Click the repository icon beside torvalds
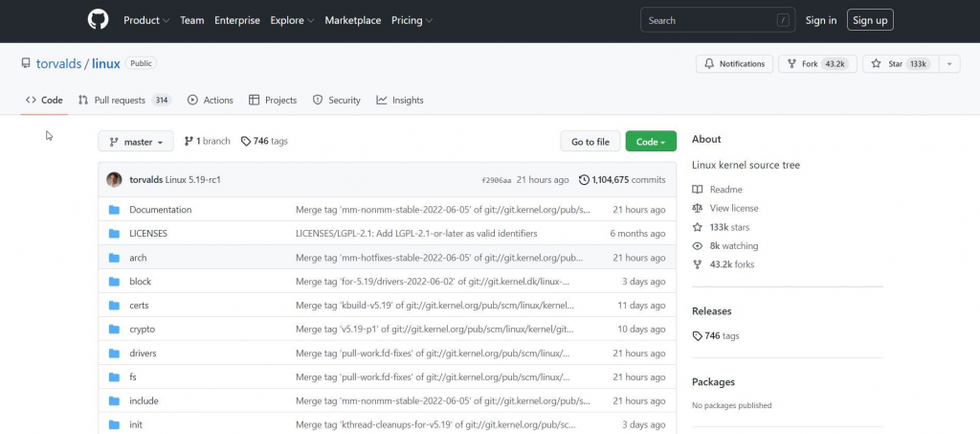This screenshot has height=434, width=980. pyautogui.click(x=26, y=63)
